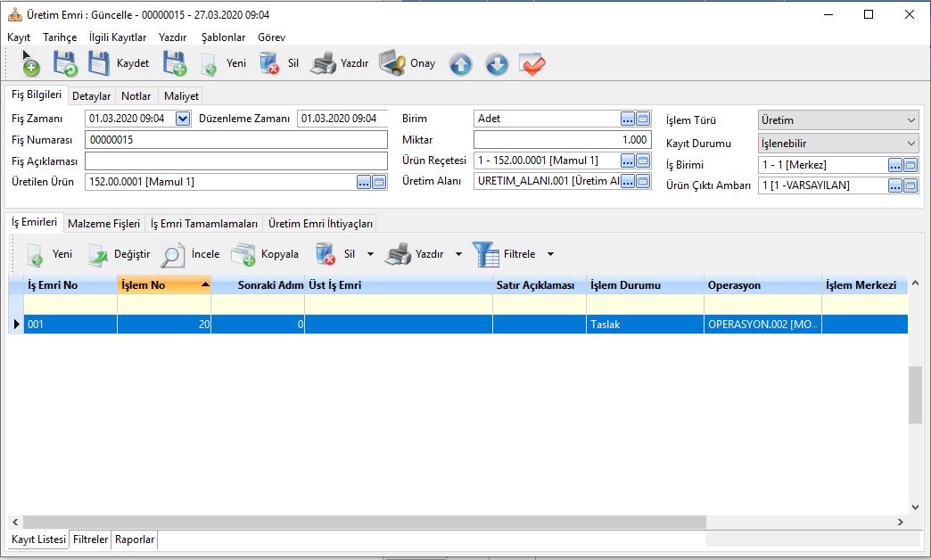Image resolution: width=931 pixels, height=560 pixels.
Task: Click the Filtrele funnel icon
Action: pos(486,254)
